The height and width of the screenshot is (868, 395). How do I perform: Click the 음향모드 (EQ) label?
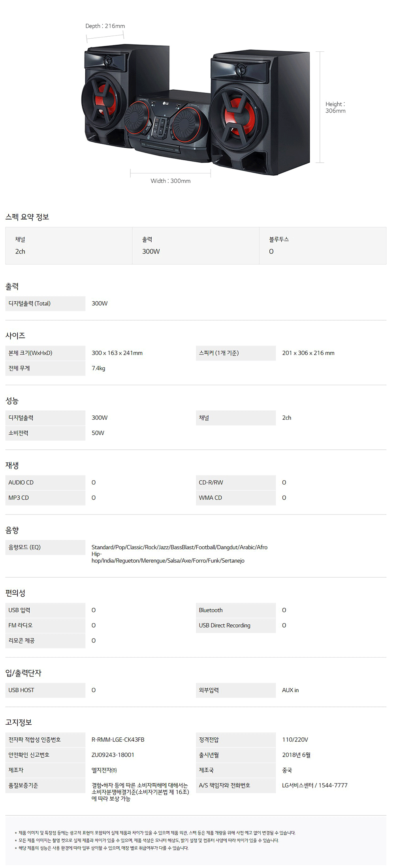tap(24, 547)
